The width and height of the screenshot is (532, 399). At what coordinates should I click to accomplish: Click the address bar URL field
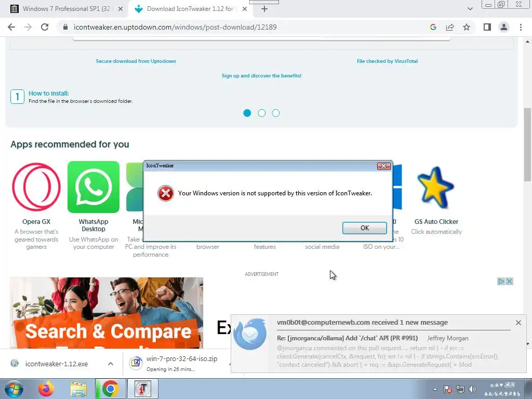pos(175,27)
